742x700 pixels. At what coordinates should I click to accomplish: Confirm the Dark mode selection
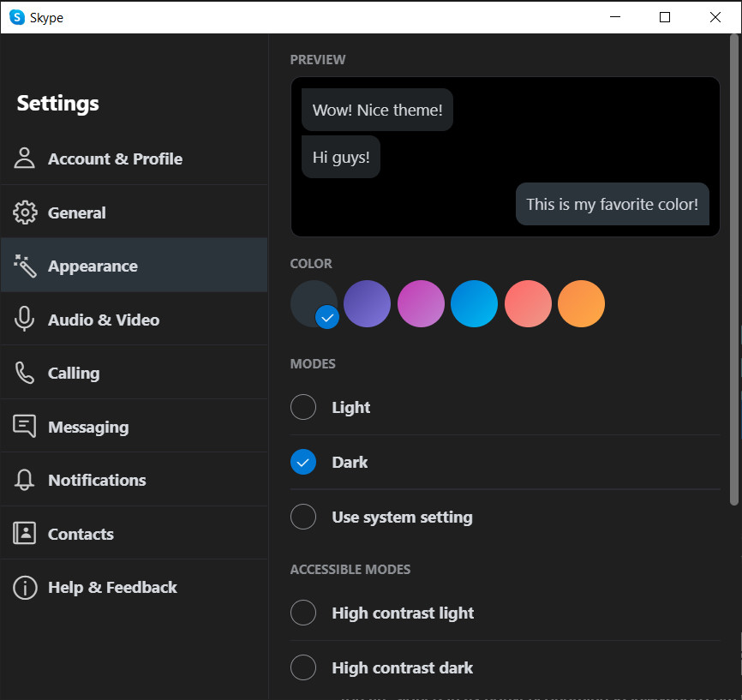coord(303,462)
